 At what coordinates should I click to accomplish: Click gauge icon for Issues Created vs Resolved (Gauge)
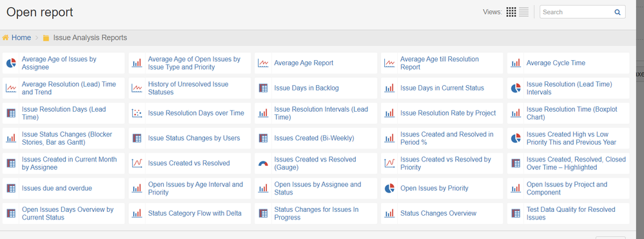[x=263, y=163]
